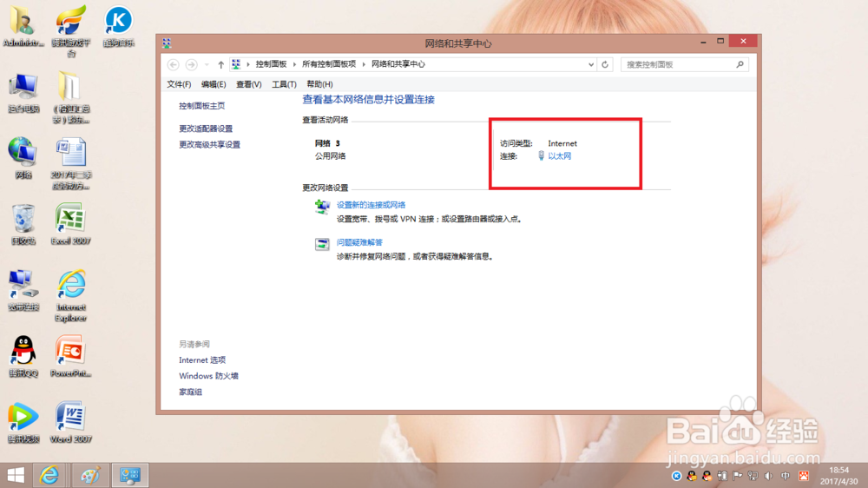Go forward using the Forward arrow
868x488 pixels.
point(192,65)
